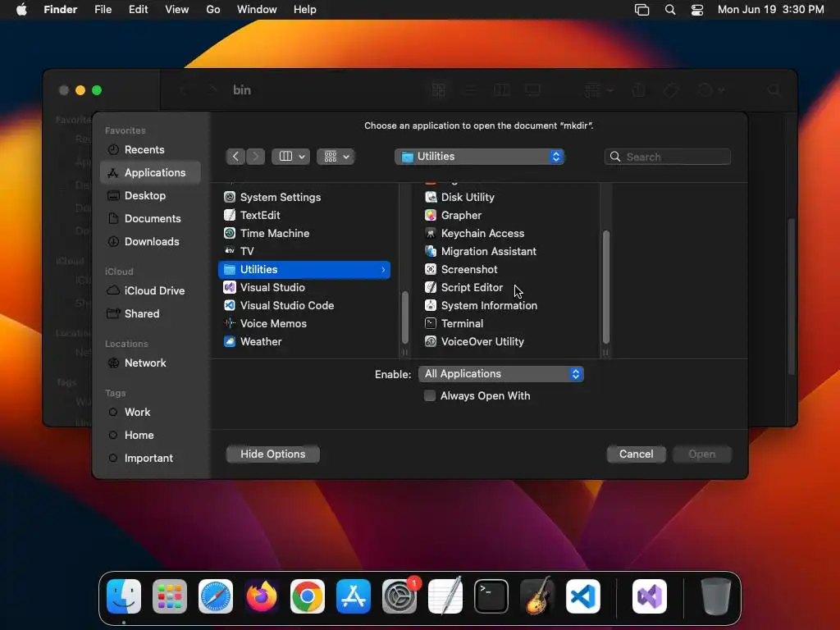Viewport: 840px width, 630px height.
Task: Open the Apple menu
Action: tap(21, 10)
